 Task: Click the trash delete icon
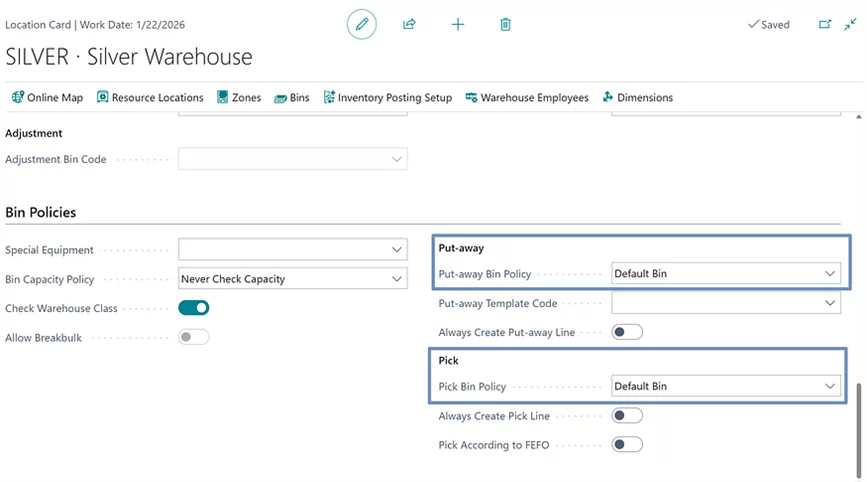click(x=505, y=24)
